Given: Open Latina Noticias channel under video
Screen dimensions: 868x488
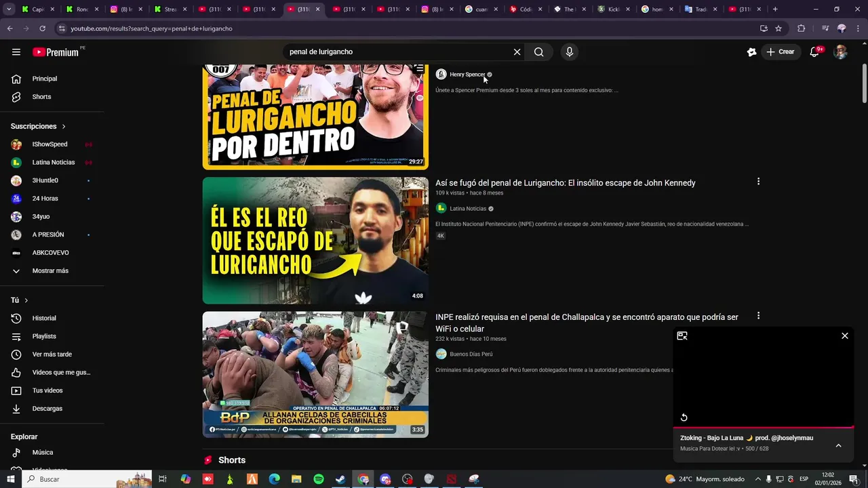Looking at the screenshot, I should tap(468, 209).
